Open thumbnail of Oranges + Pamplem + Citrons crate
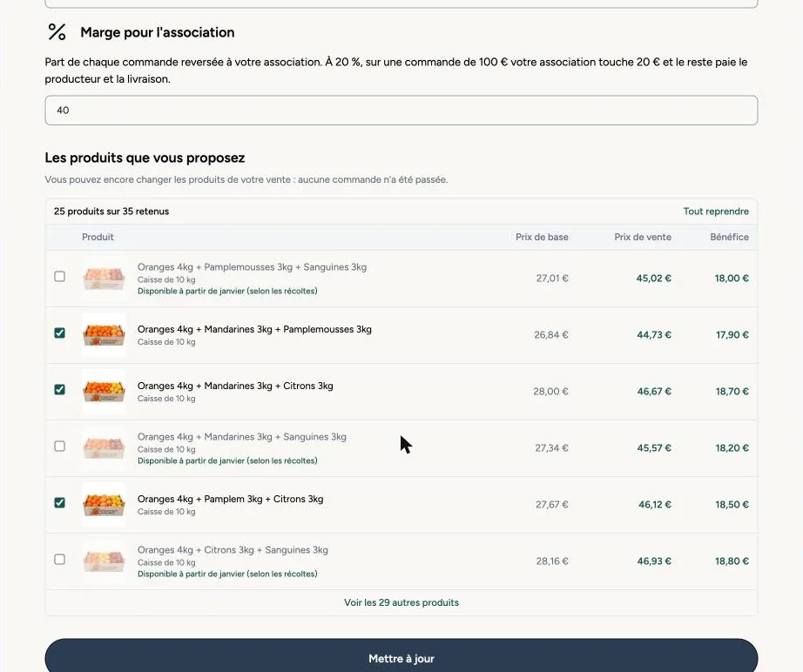The height and width of the screenshot is (672, 803). 104,505
